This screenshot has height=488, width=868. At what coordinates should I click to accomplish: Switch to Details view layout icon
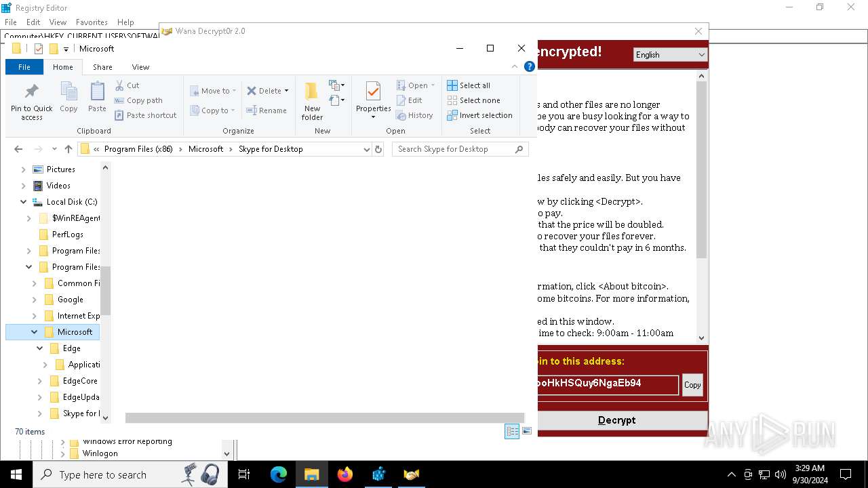point(512,432)
